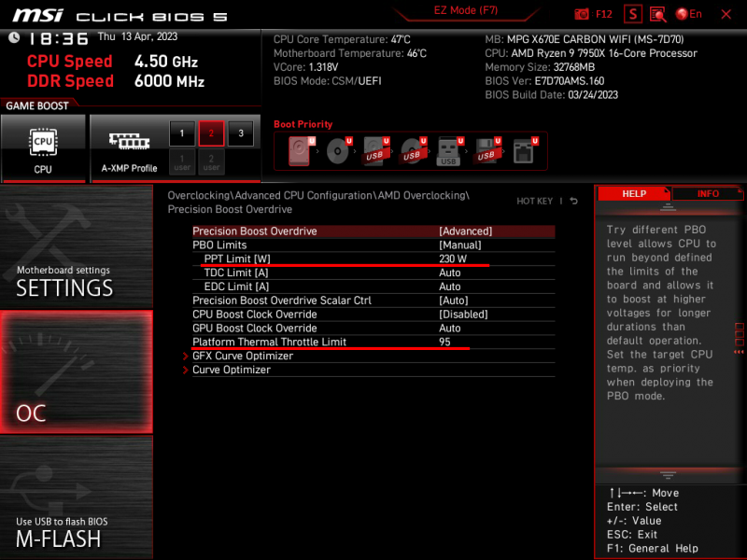
Task: Select the optical disc boot device icon
Action: pyautogui.click(x=337, y=151)
